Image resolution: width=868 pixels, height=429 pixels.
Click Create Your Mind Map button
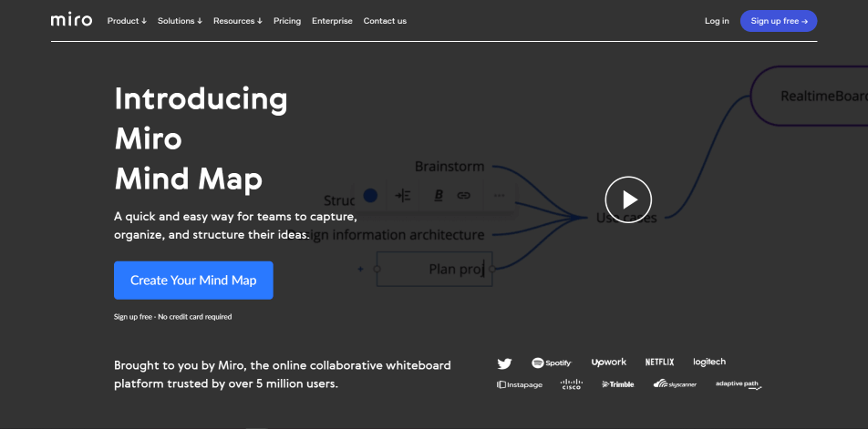pos(193,281)
